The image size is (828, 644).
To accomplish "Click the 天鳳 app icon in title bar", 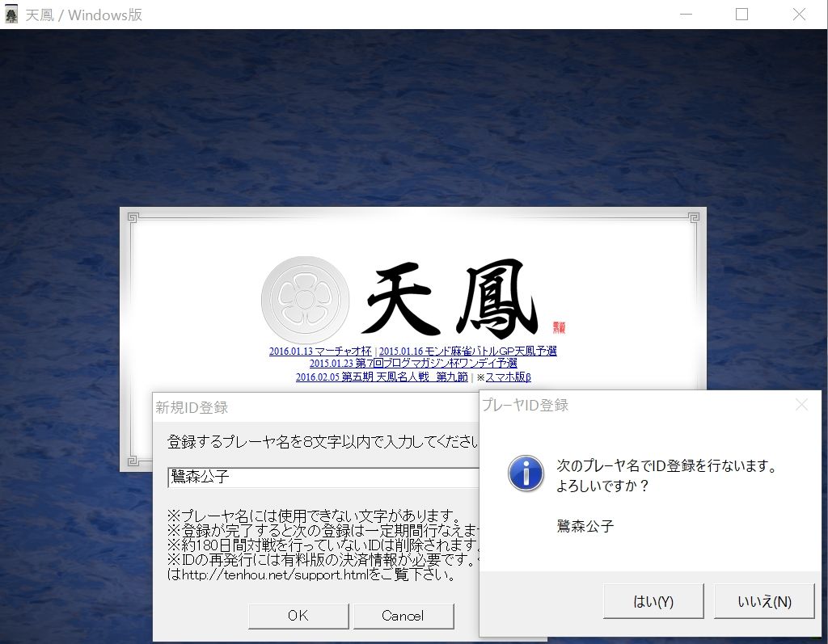I will (x=11, y=15).
